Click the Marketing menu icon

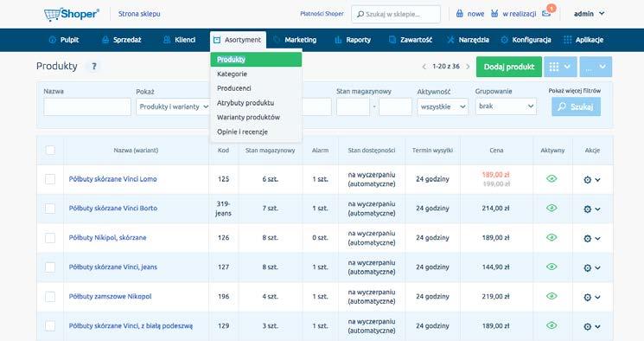pyautogui.click(x=277, y=40)
